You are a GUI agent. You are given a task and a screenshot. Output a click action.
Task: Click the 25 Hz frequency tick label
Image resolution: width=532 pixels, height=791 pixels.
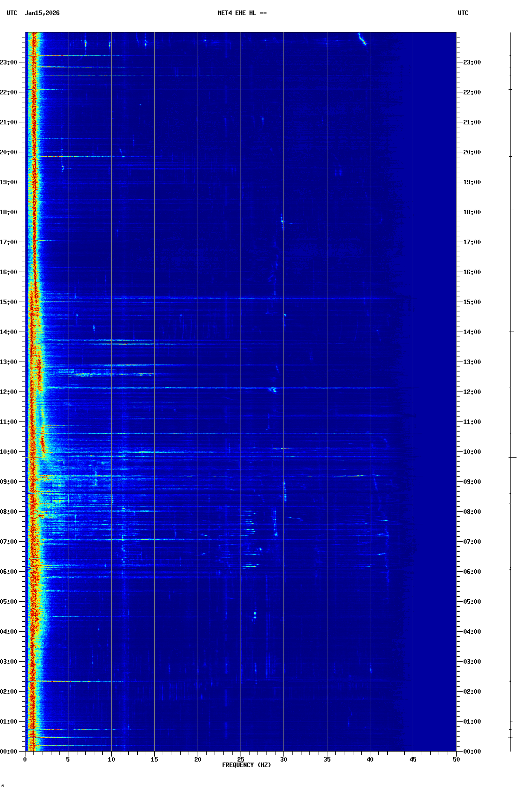tap(241, 760)
